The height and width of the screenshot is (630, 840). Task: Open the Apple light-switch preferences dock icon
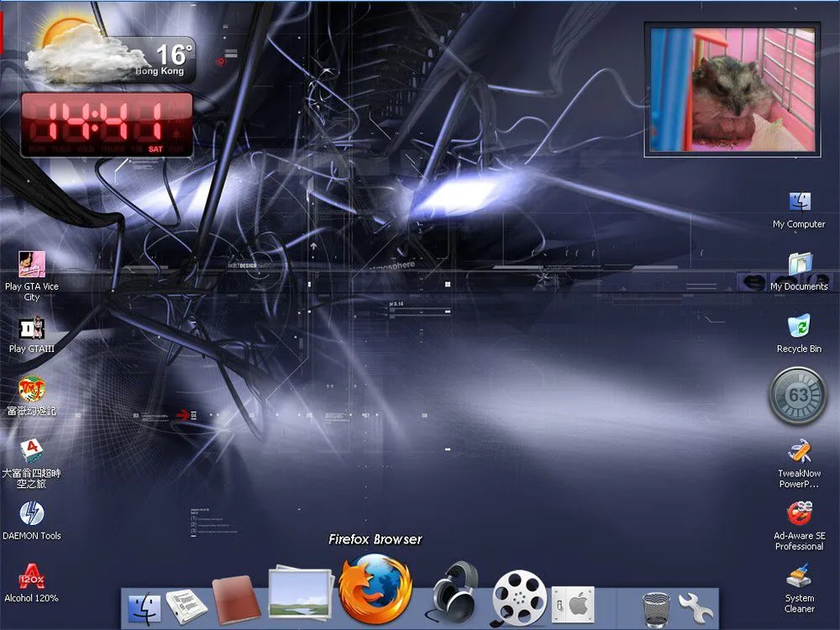tap(573, 604)
